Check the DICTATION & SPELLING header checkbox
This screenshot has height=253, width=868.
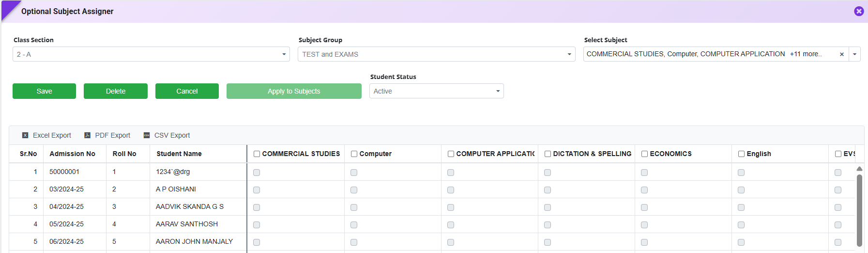click(548, 154)
